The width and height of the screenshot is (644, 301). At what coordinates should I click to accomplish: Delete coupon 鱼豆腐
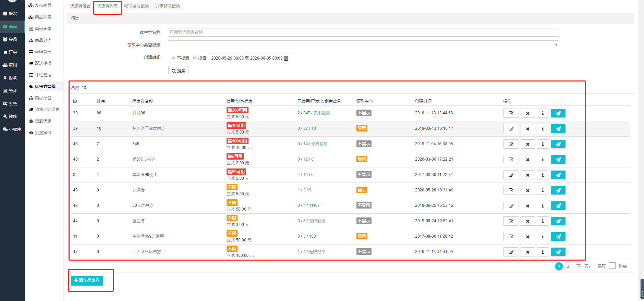point(527,221)
